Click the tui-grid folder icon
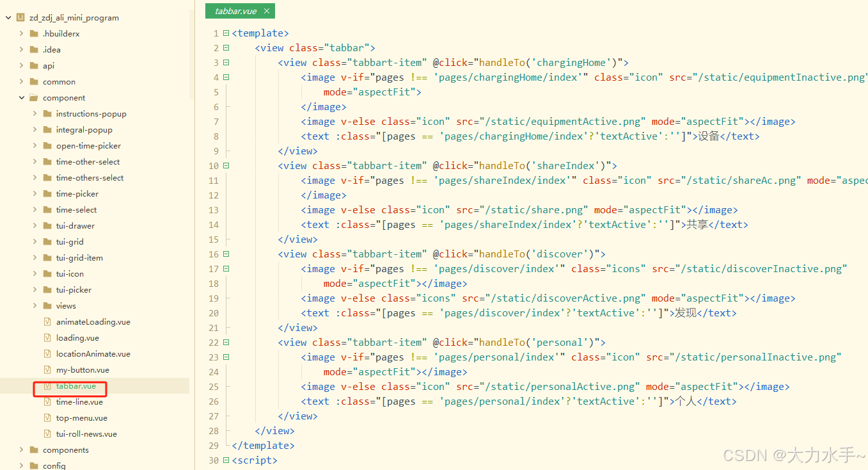The image size is (868, 470). (x=47, y=241)
